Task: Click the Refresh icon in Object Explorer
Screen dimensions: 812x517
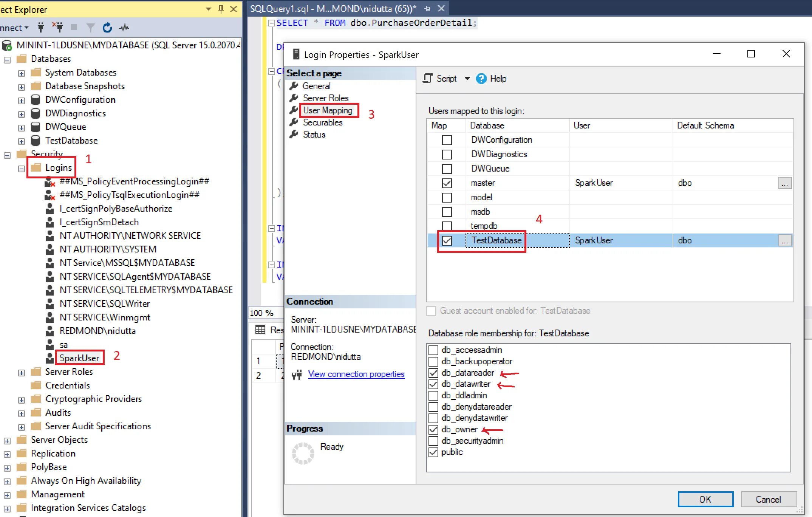Action: point(107,27)
